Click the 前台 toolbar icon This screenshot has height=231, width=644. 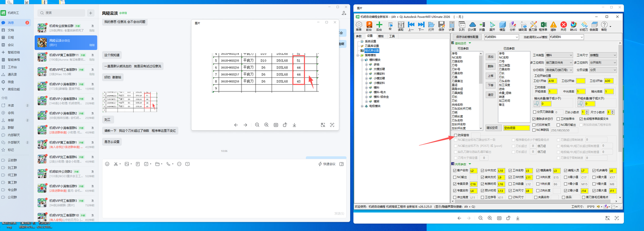pyautogui.click(x=369, y=25)
